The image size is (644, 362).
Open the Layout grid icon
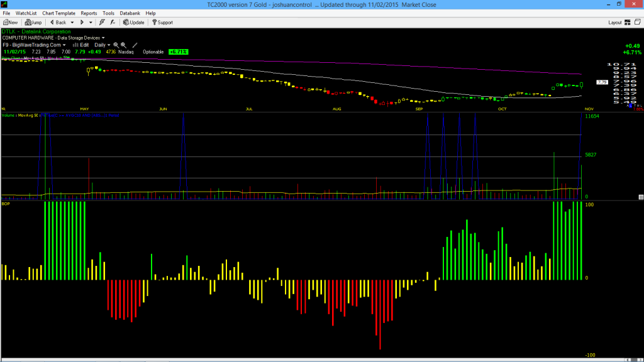pos(628,22)
